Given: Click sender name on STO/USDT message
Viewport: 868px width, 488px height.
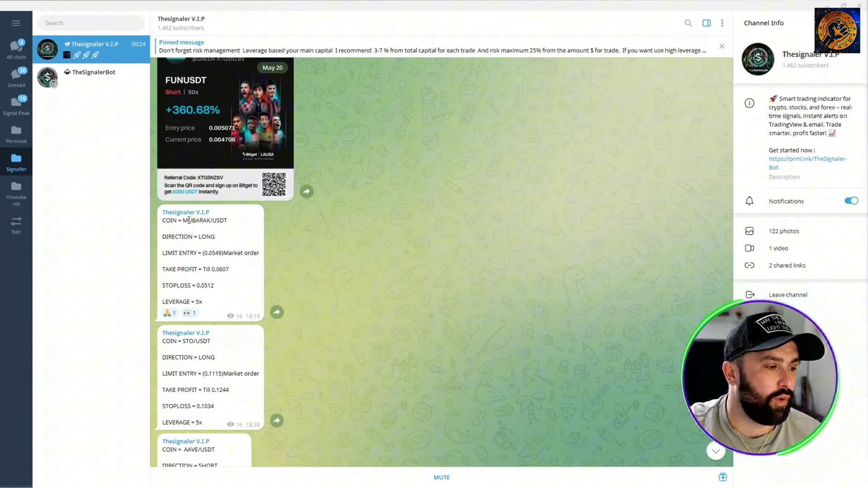Looking at the screenshot, I should [x=185, y=333].
